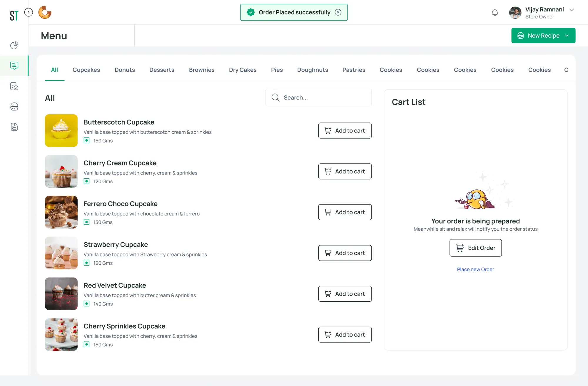
Task: Click the veg indicator beside 130 Gms
Action: click(x=86, y=222)
